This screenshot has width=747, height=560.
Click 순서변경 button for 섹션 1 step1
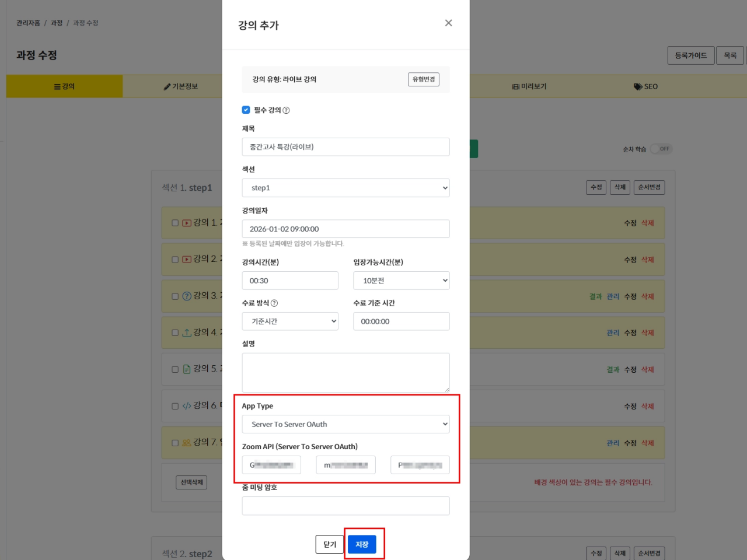(x=649, y=187)
